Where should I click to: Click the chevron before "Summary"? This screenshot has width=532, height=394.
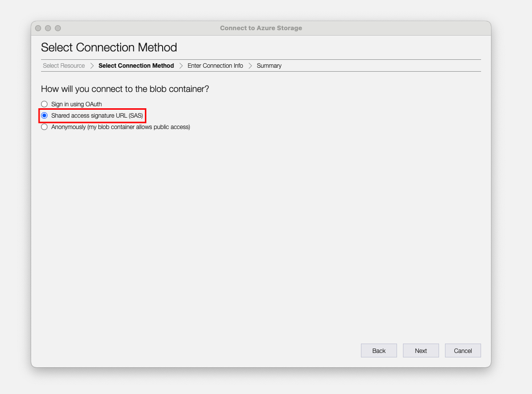click(x=251, y=65)
